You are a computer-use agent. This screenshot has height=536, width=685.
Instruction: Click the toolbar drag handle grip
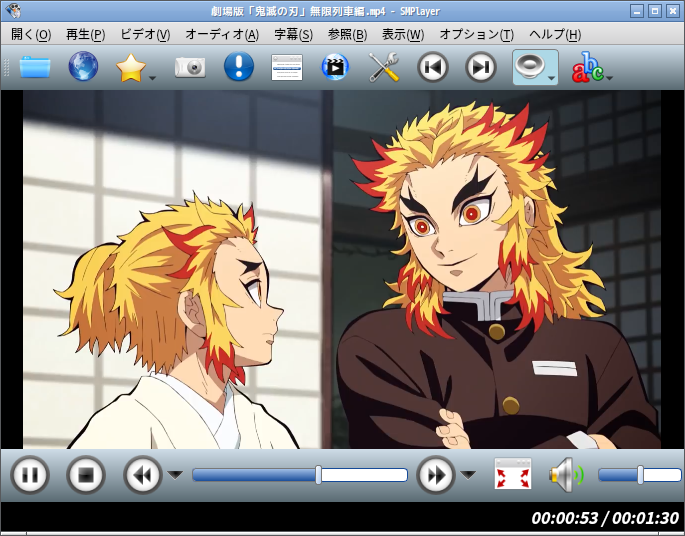click(6, 67)
